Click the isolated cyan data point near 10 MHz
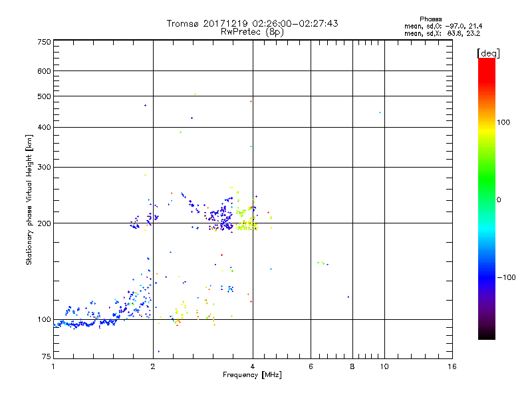Viewport: 532px width, 399px height. pos(380,112)
